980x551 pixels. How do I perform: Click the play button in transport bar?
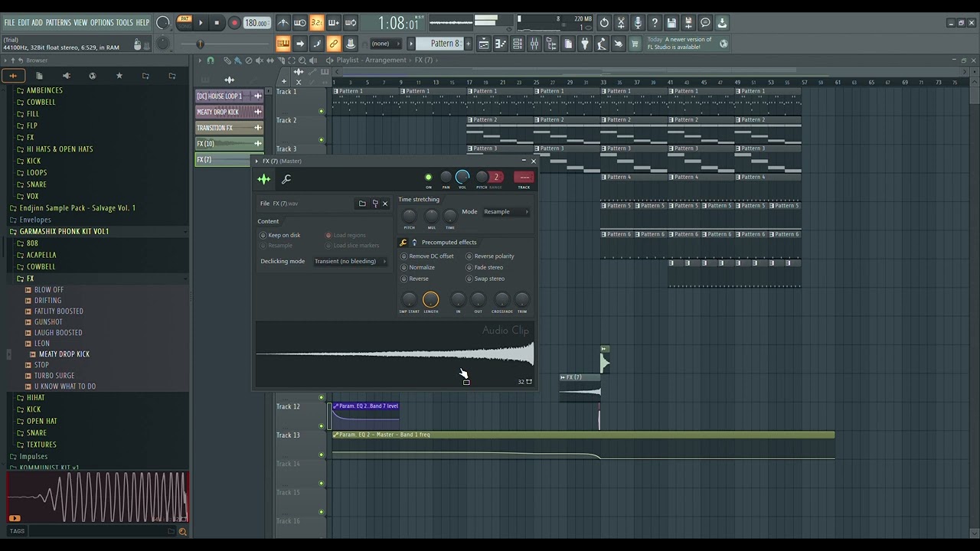pos(201,23)
